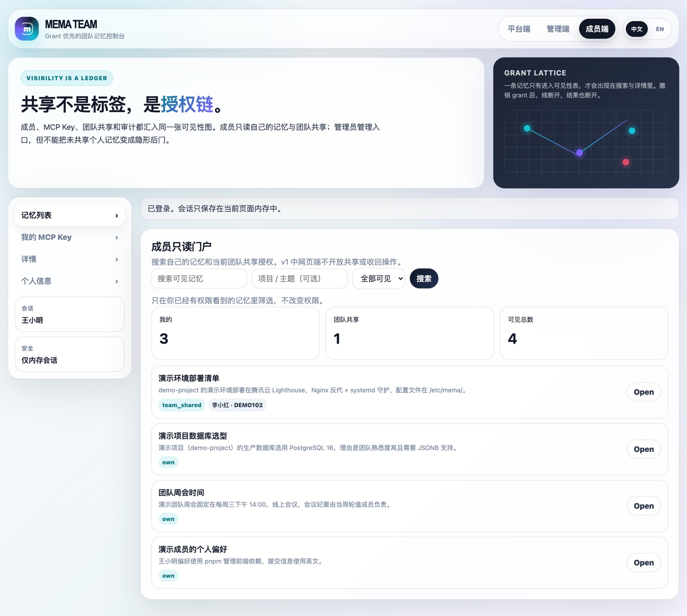Click the purple node in Grant Lattice
The width and height of the screenshot is (687, 616).
click(579, 153)
